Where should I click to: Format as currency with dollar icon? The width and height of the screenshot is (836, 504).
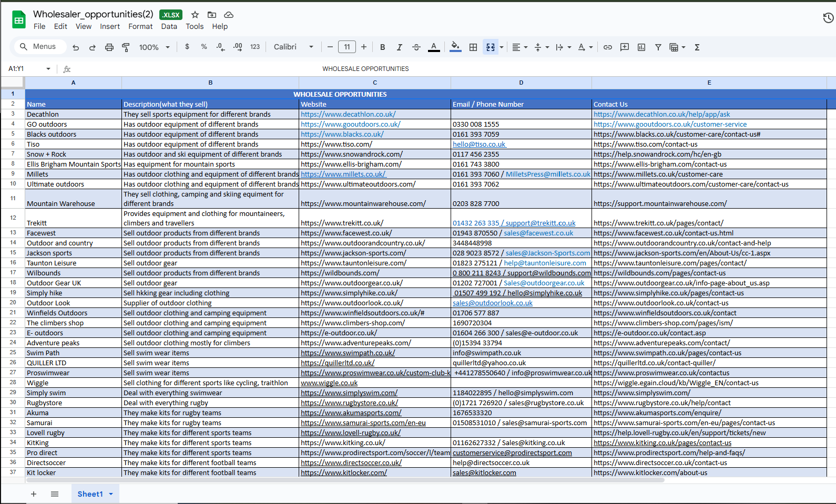[187, 47]
